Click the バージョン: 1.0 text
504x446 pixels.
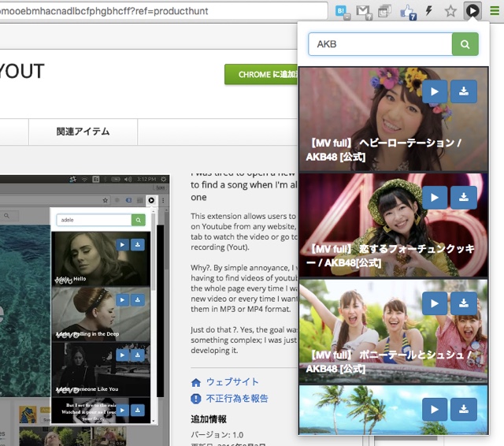[x=217, y=435]
